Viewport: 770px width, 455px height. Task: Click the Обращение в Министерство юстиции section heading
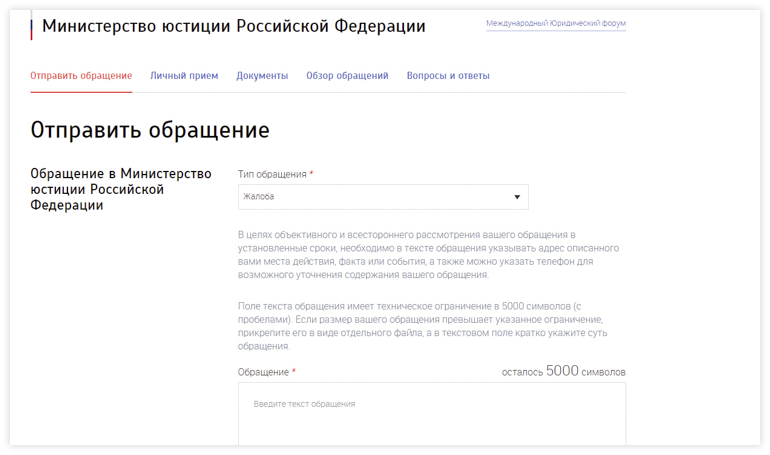(121, 189)
